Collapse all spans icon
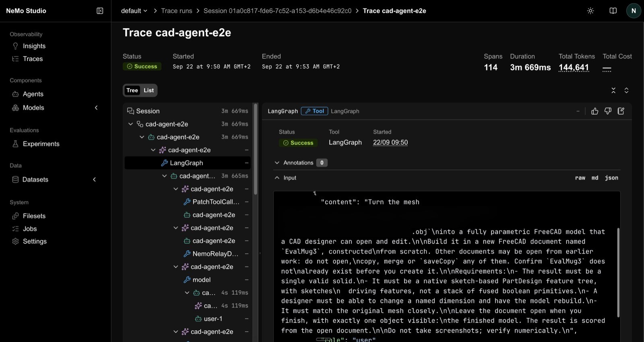Viewport: 644px width, 342px height. pos(613,91)
